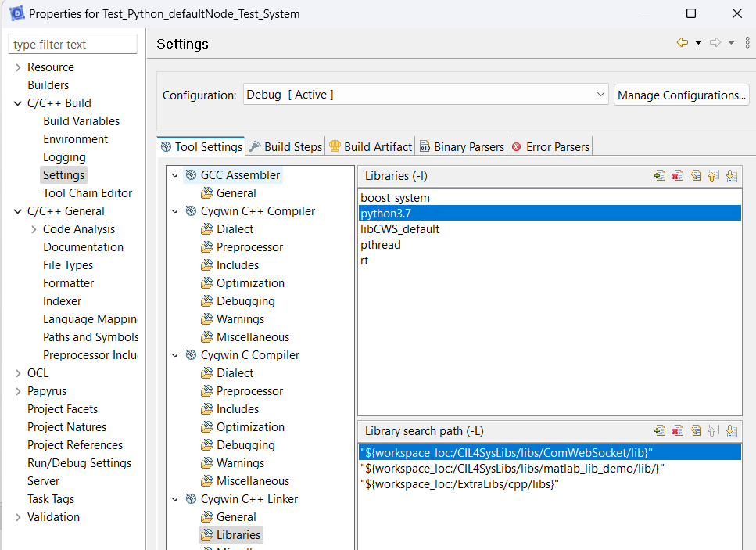Image resolution: width=756 pixels, height=550 pixels.
Task: Open the Logging page
Action: point(64,157)
